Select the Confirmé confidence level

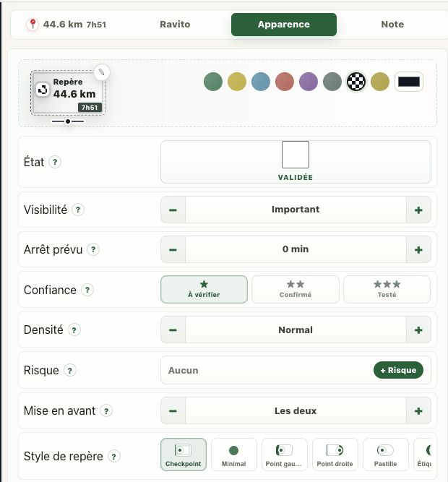point(296,289)
